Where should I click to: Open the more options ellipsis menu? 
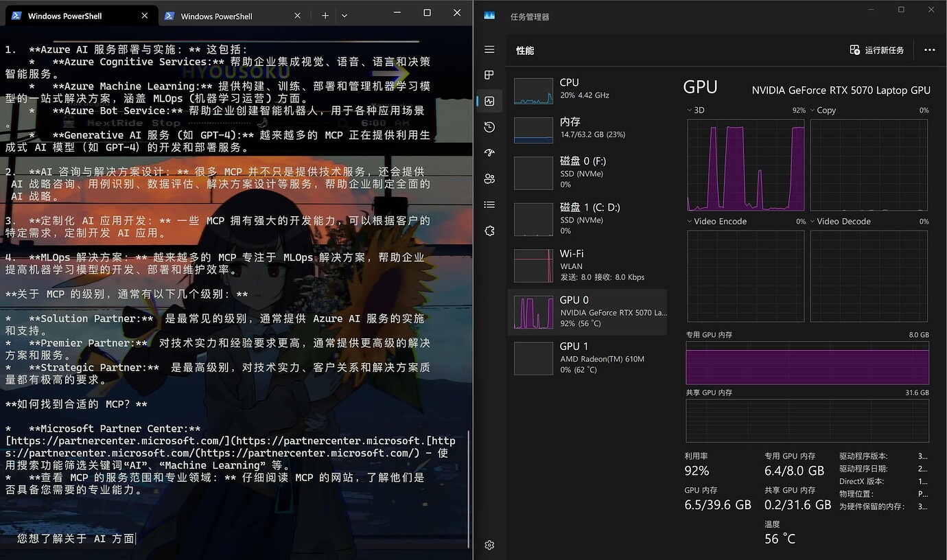click(930, 50)
